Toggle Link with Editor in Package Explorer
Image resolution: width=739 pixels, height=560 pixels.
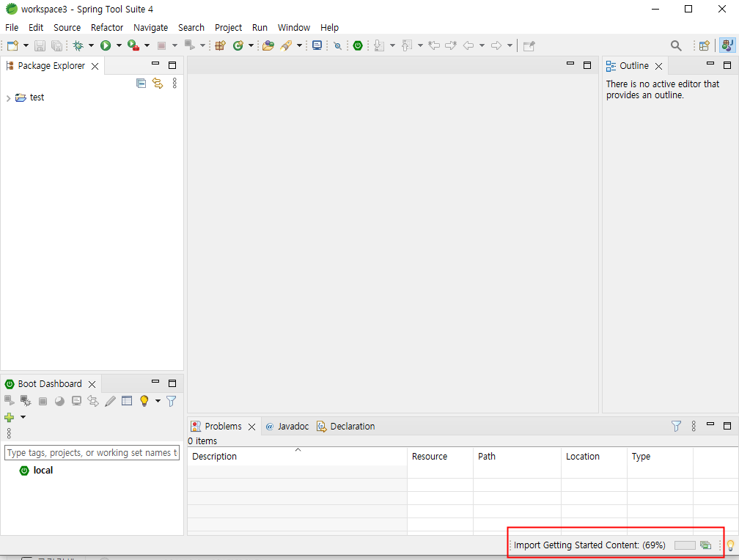(158, 84)
